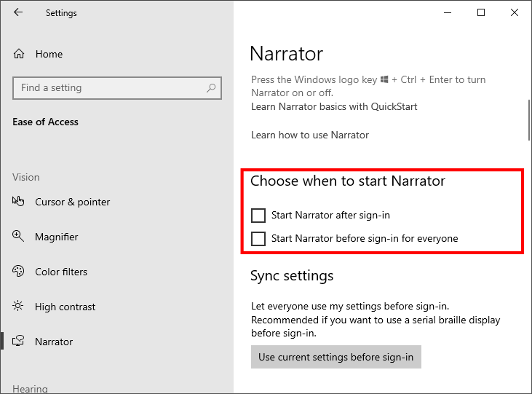Maximize the Settings window
This screenshot has width=532, height=394.
[481, 12]
